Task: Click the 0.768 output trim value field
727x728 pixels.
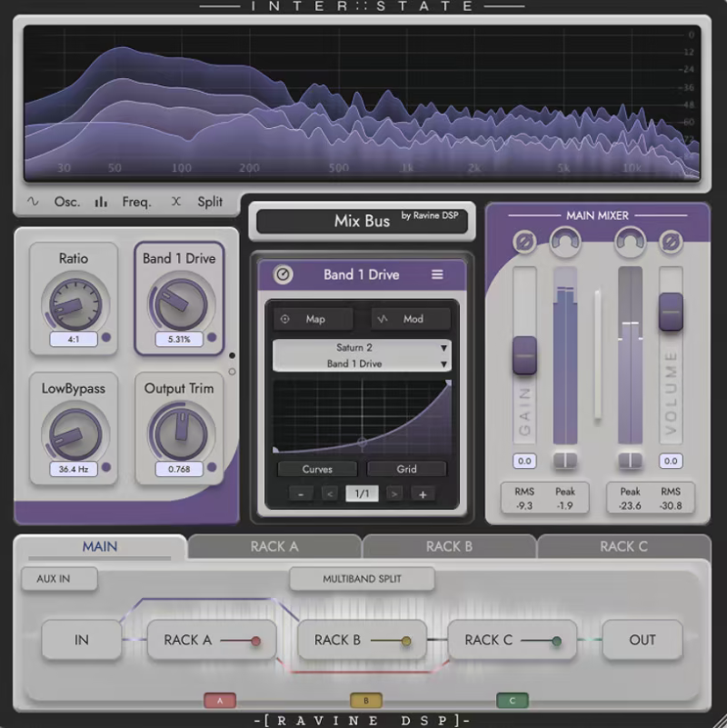Action: (179, 469)
